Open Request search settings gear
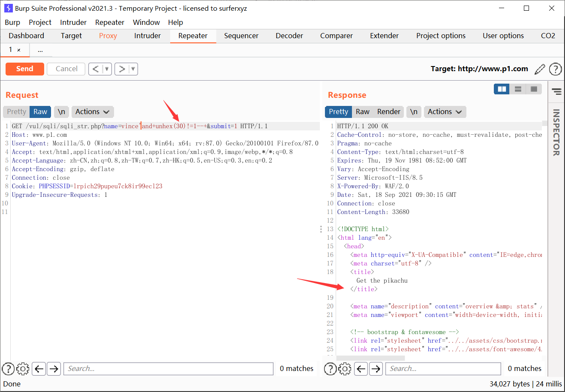This screenshot has width=565, height=392. click(23, 368)
